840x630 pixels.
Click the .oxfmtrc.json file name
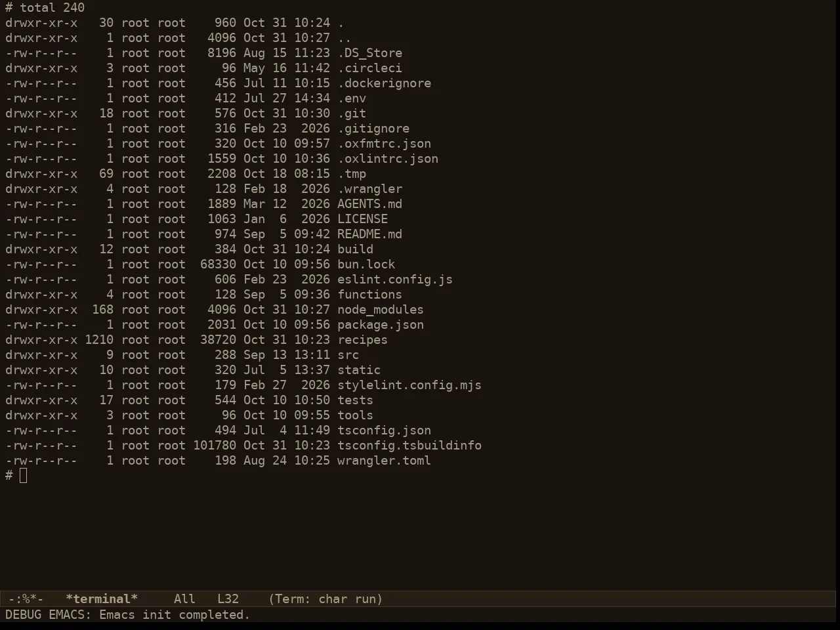coord(384,144)
